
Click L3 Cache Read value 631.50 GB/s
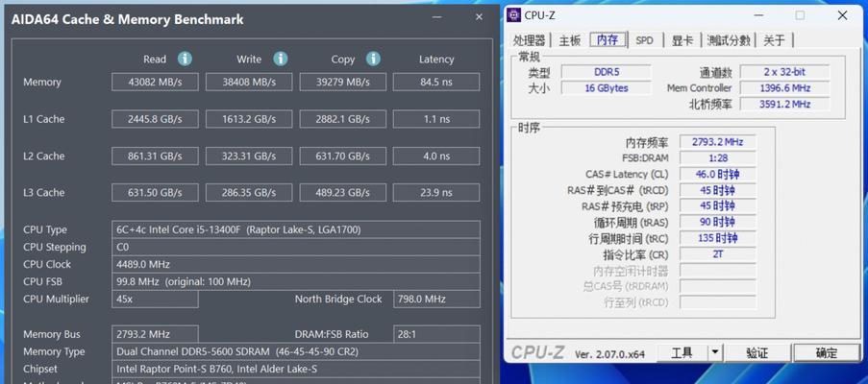(x=155, y=192)
